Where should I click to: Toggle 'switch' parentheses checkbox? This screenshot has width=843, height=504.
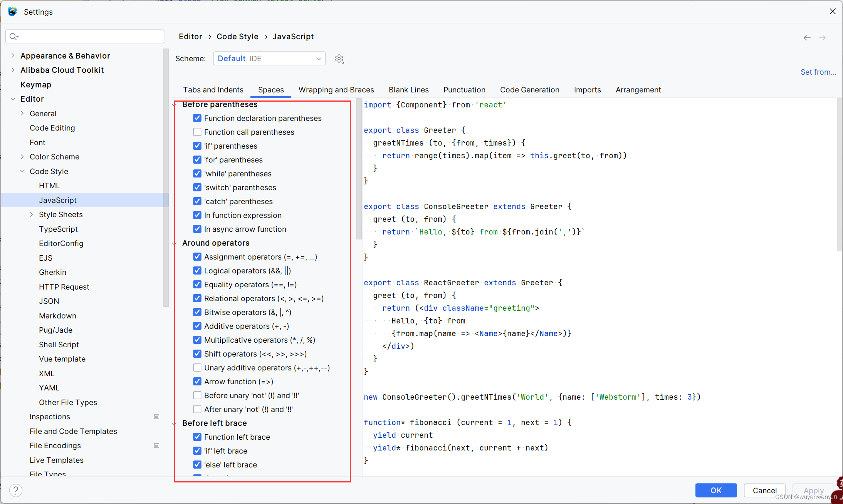pos(197,188)
